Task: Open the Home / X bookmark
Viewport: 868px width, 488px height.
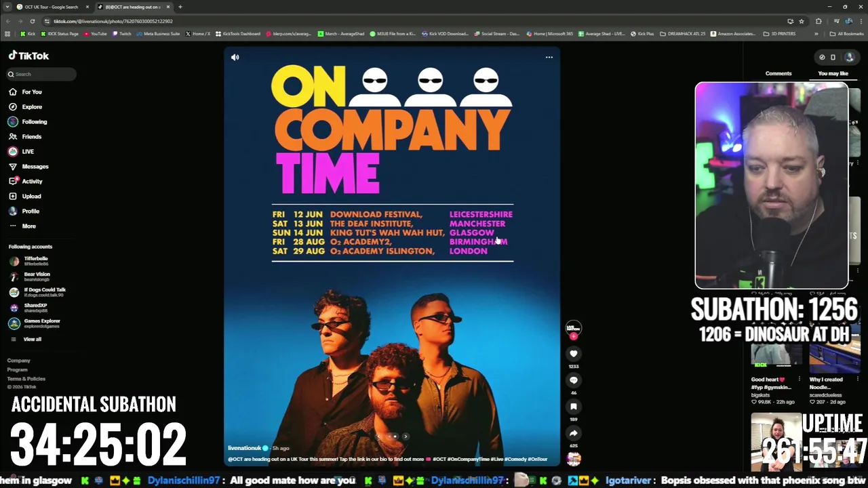Action: click(x=197, y=33)
